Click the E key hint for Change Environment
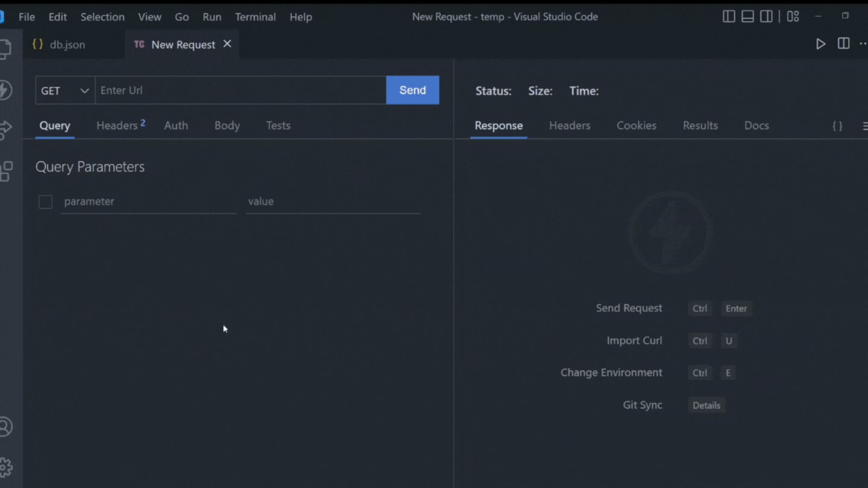Viewport: 868px width, 488px height. (728, 373)
